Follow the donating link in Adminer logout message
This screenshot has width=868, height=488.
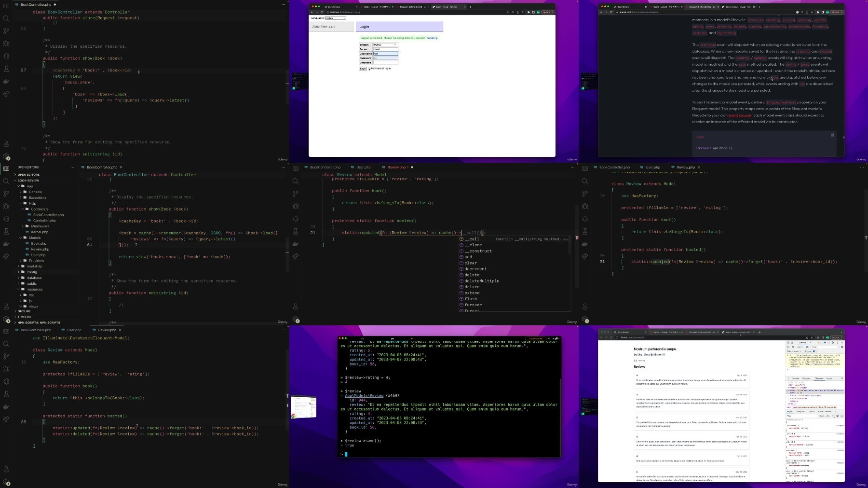coord(432,38)
